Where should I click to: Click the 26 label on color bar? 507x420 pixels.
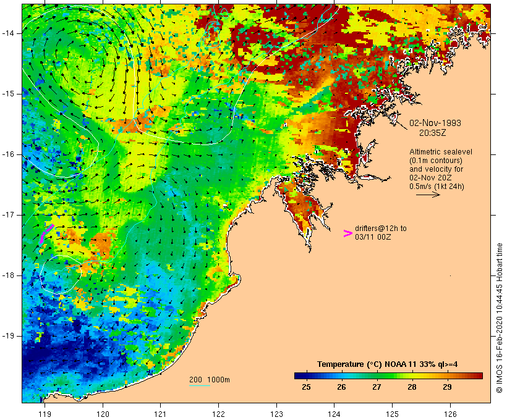coord(341,387)
